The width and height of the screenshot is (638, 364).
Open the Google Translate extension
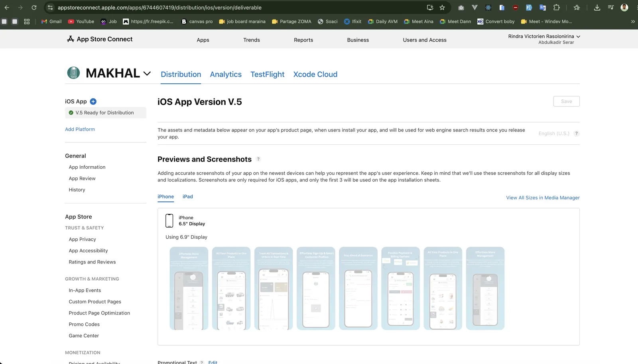tap(542, 8)
